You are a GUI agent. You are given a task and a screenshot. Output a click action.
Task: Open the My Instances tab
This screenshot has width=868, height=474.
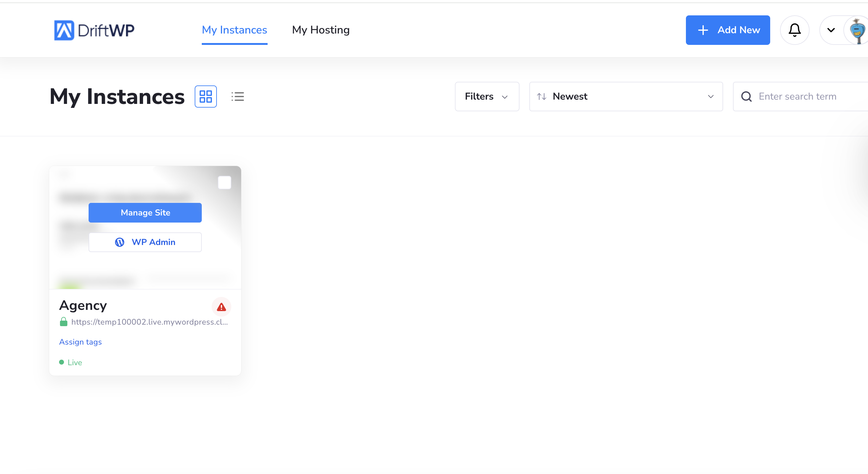[x=234, y=30]
